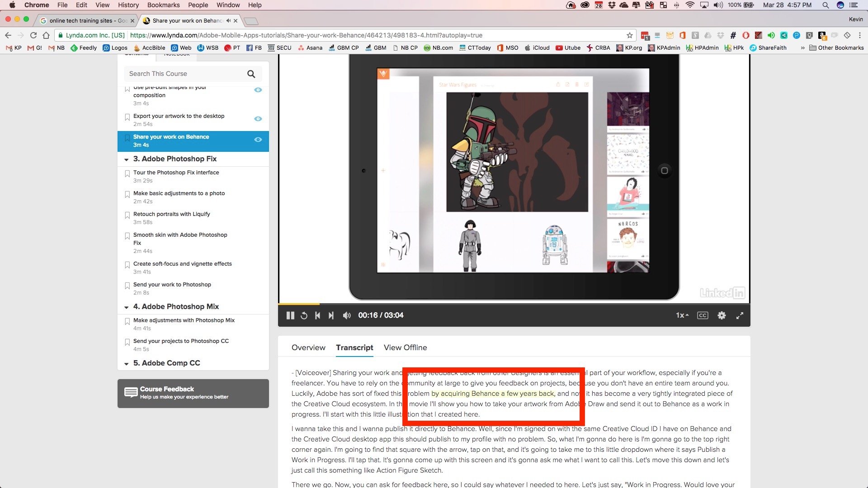Image resolution: width=868 pixels, height=488 pixels.
Task: Open Feedly bookmark
Action: click(x=84, y=48)
